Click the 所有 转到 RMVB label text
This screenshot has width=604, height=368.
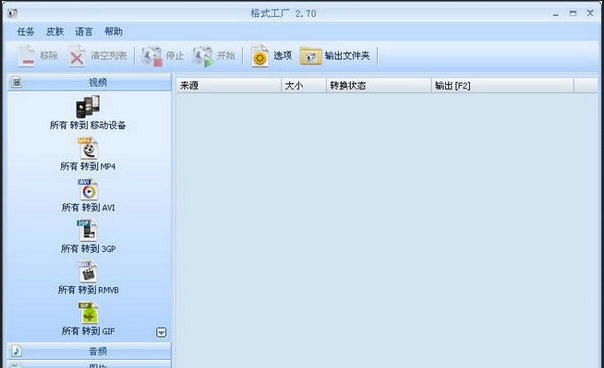88,290
